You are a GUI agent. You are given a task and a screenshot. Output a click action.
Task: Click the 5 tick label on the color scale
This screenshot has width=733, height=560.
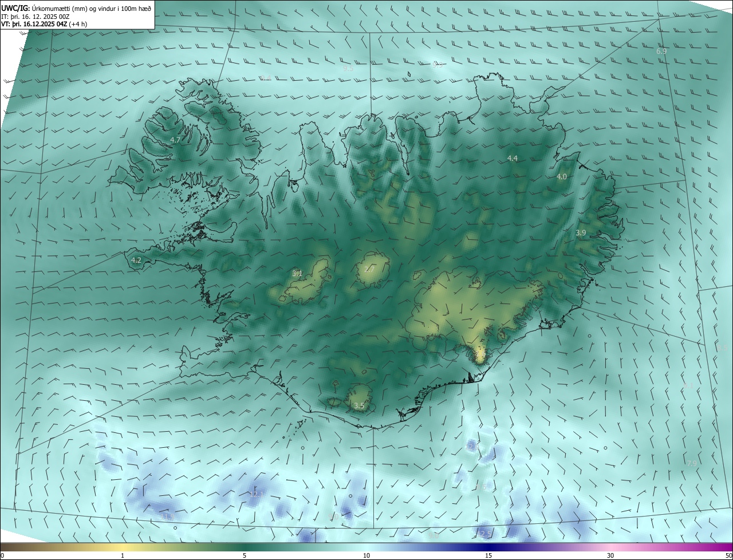click(245, 555)
